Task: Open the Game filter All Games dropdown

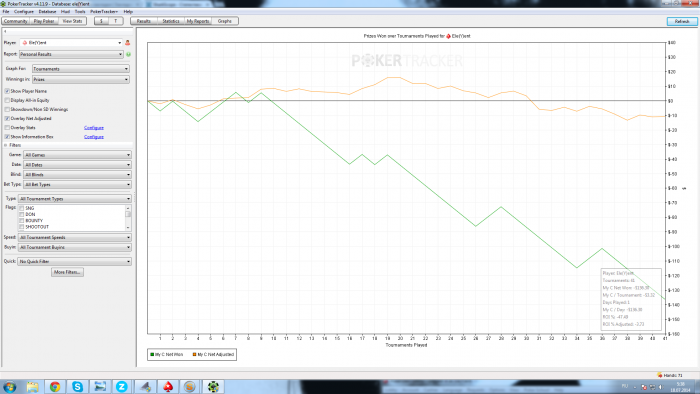Action: tap(77, 155)
